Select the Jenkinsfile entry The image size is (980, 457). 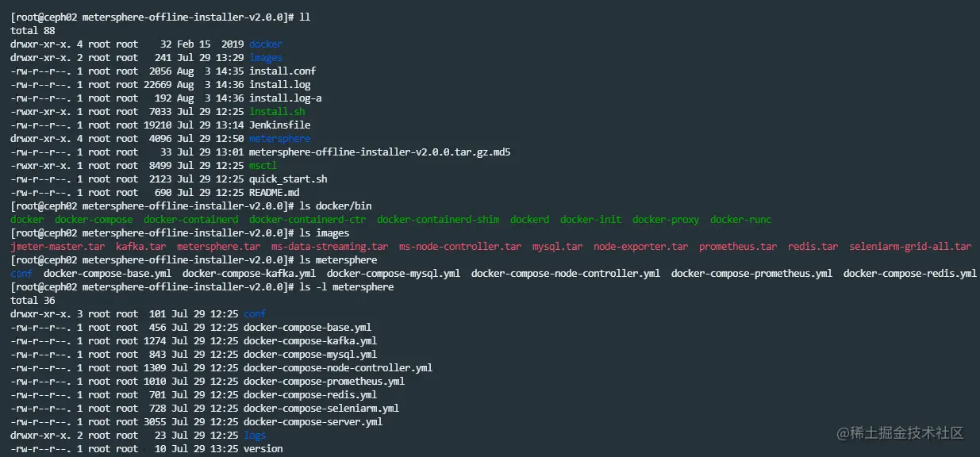279,125
